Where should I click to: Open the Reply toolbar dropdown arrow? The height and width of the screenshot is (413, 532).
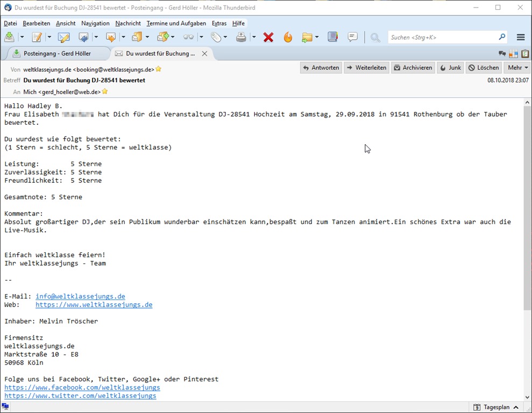pyautogui.click(x=96, y=37)
